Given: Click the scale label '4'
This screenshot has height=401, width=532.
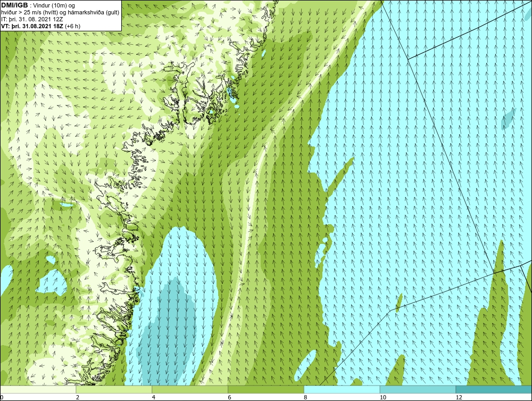Looking at the screenshot, I should (154, 397).
